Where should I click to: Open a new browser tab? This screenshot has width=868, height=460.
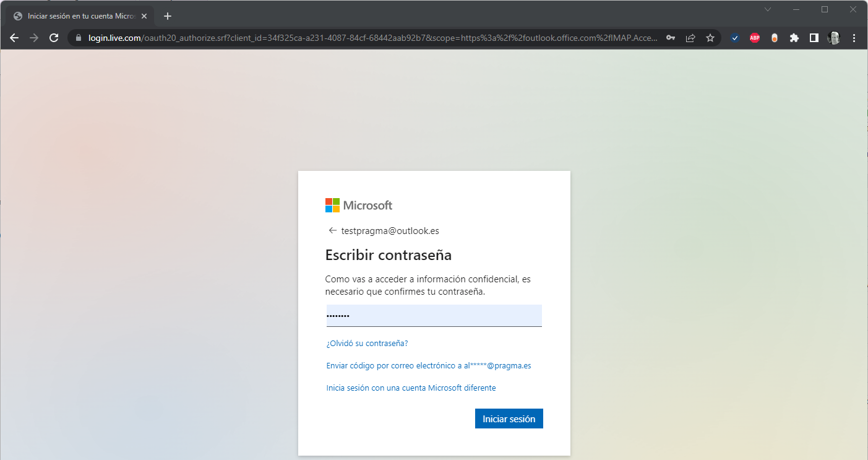point(168,16)
